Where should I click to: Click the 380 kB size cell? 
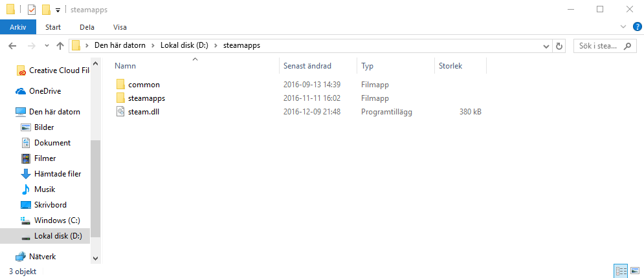pyautogui.click(x=471, y=112)
